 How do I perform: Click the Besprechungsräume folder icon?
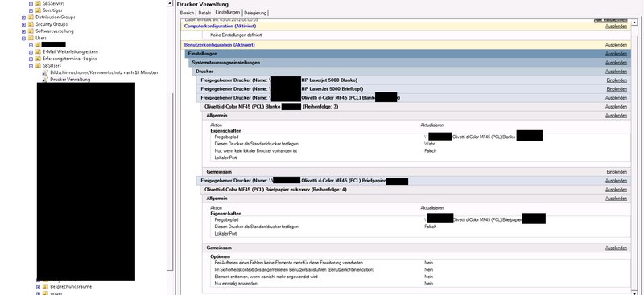tap(45, 286)
